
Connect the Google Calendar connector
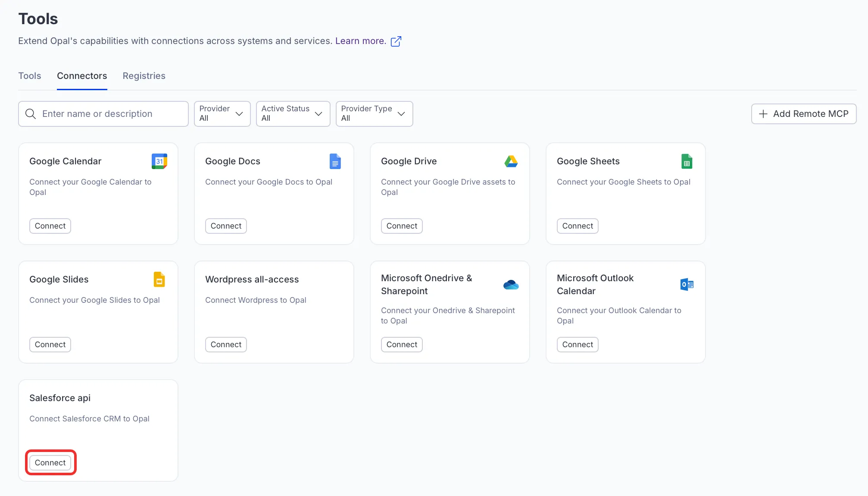pos(50,226)
